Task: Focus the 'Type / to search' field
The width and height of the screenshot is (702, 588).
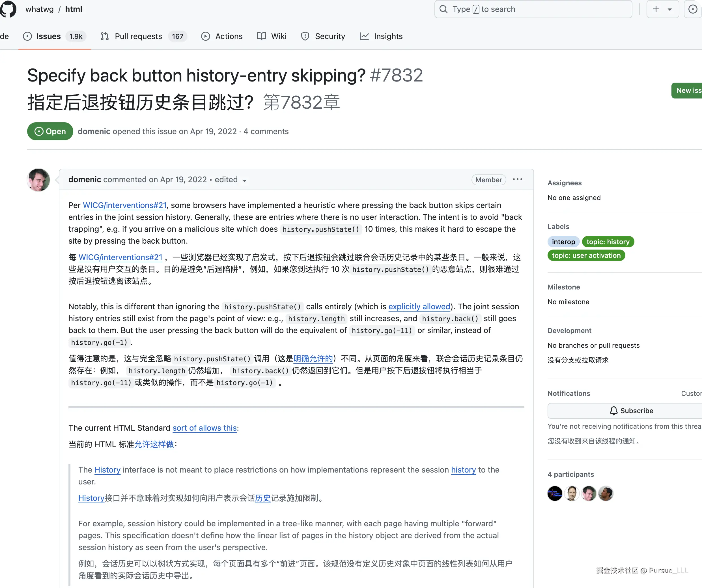Action: 533,9
